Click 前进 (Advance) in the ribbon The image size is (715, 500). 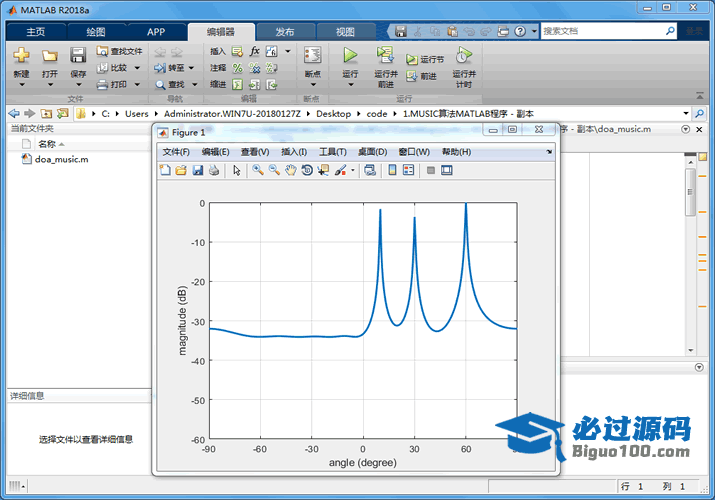422,76
